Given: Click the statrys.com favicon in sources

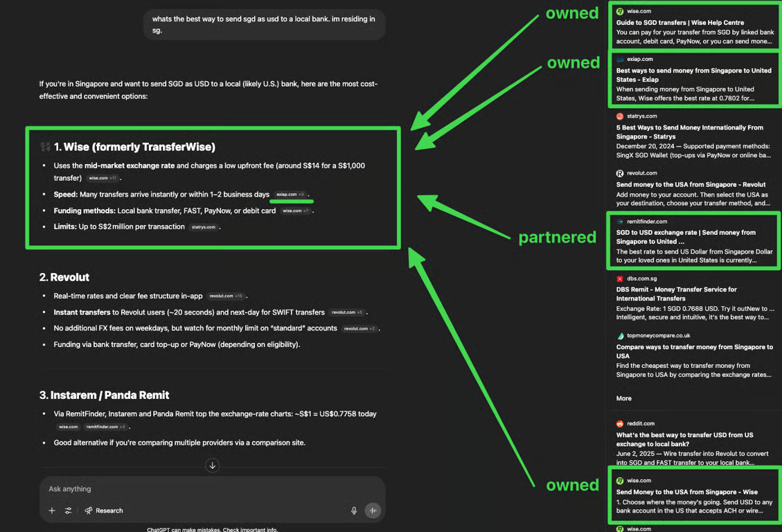Looking at the screenshot, I should (x=620, y=116).
